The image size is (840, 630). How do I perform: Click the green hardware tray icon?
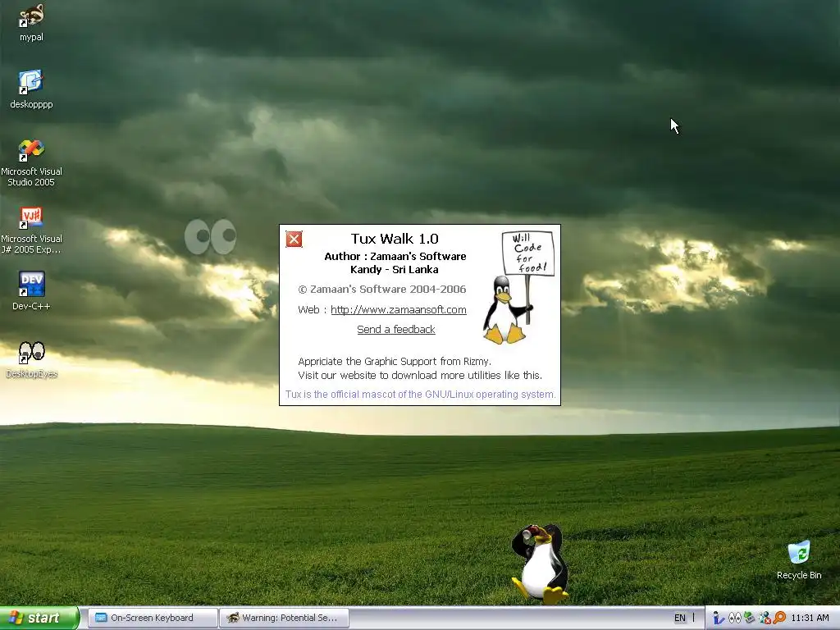750,618
